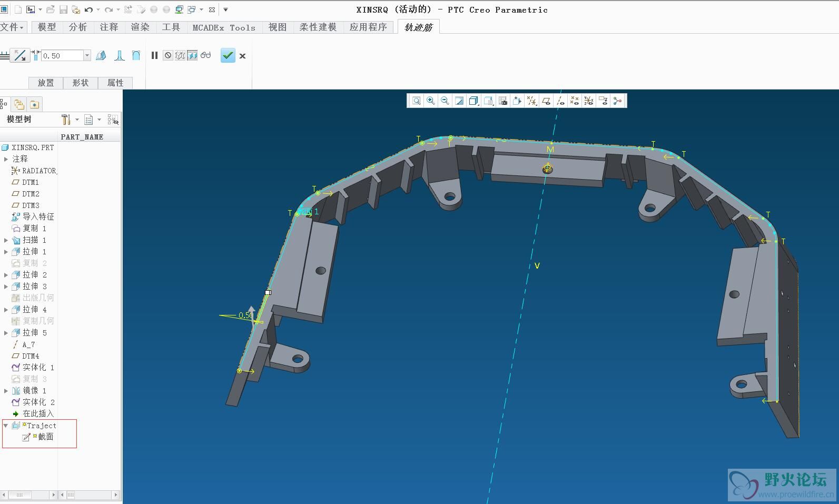Screen dimensions: 839x504
Task: Add draft to the trajectory rib
Action: tap(101, 55)
